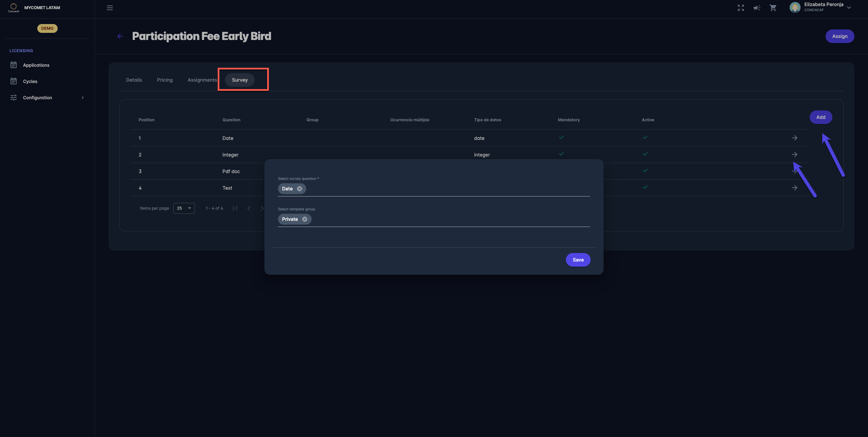Remove the Private template group chip
Viewport: 868px width, 437px height.
[304, 219]
